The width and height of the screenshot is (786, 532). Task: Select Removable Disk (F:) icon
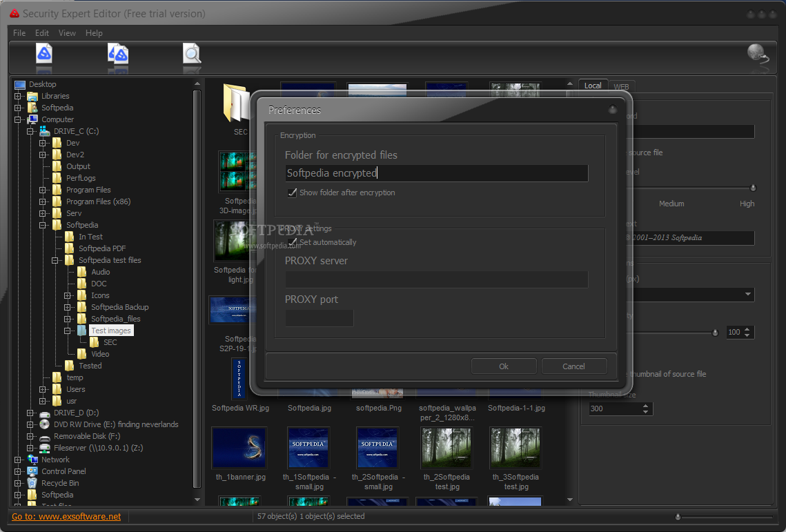45,436
